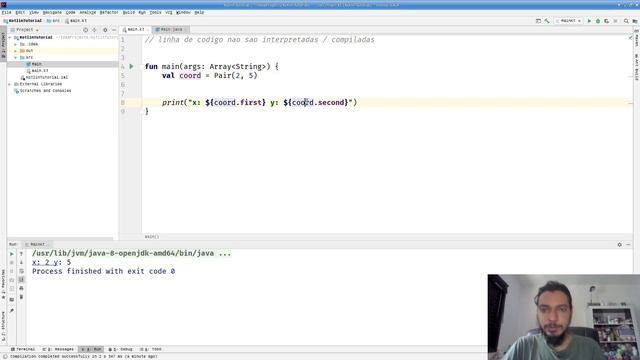Open the Tools menu

pos(156,13)
